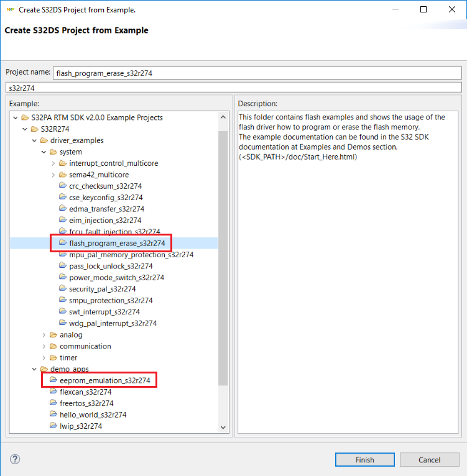Click the pass_lock_unlock_s32r274 project icon
This screenshot has height=476, width=467.
click(x=63, y=265)
